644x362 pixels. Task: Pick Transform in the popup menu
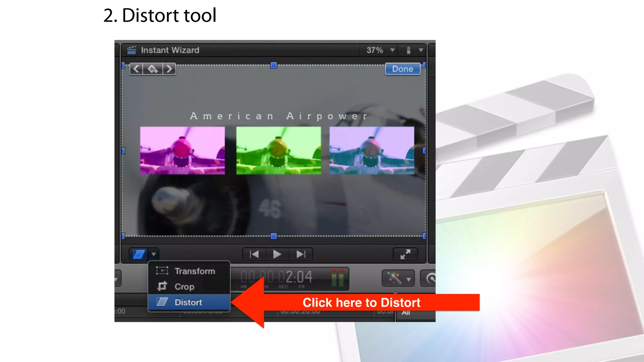pyautogui.click(x=189, y=271)
